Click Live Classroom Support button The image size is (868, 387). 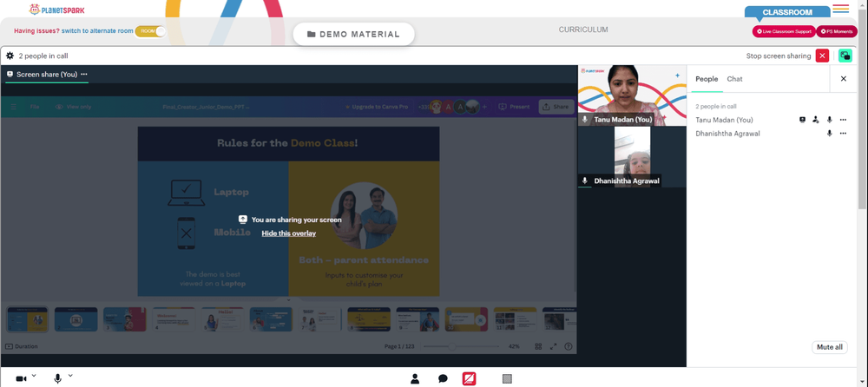[x=784, y=31]
